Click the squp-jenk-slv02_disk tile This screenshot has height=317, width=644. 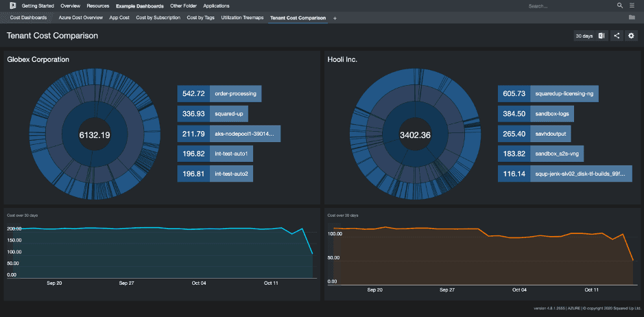[x=564, y=174]
